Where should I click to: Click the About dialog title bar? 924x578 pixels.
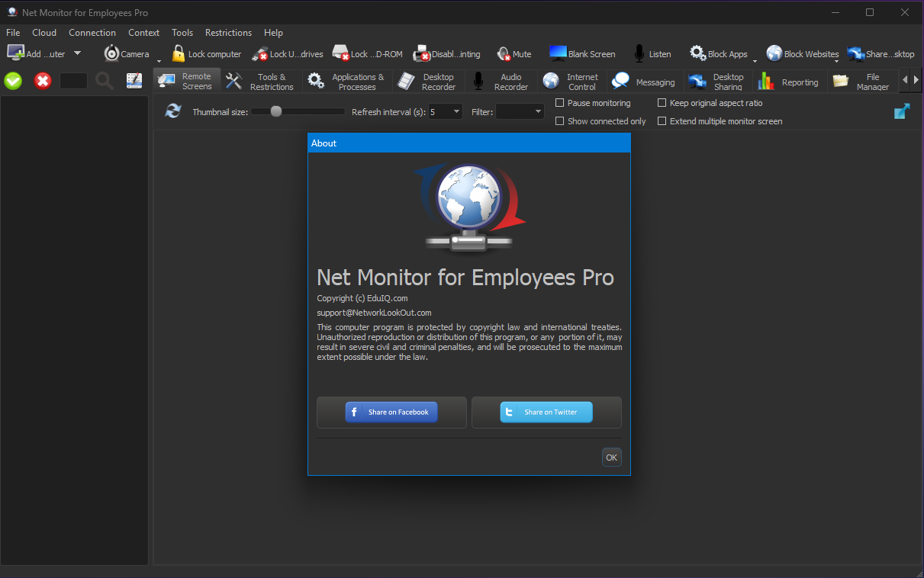pos(469,143)
